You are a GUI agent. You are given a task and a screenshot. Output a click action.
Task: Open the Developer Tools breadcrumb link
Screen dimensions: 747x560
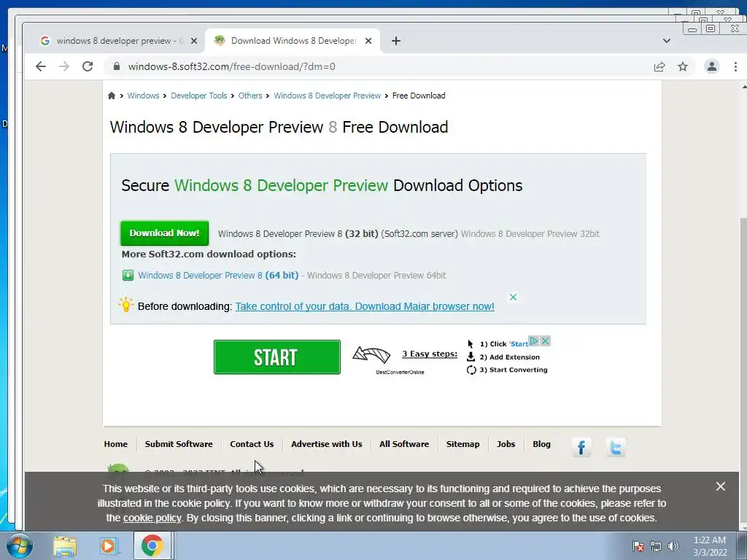[199, 96]
